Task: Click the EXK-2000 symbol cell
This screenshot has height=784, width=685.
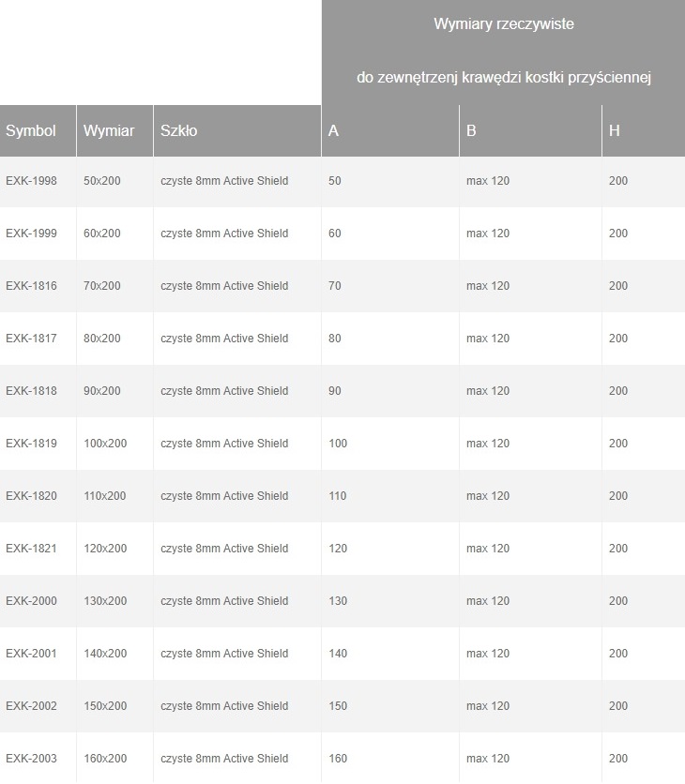Action: (31, 601)
